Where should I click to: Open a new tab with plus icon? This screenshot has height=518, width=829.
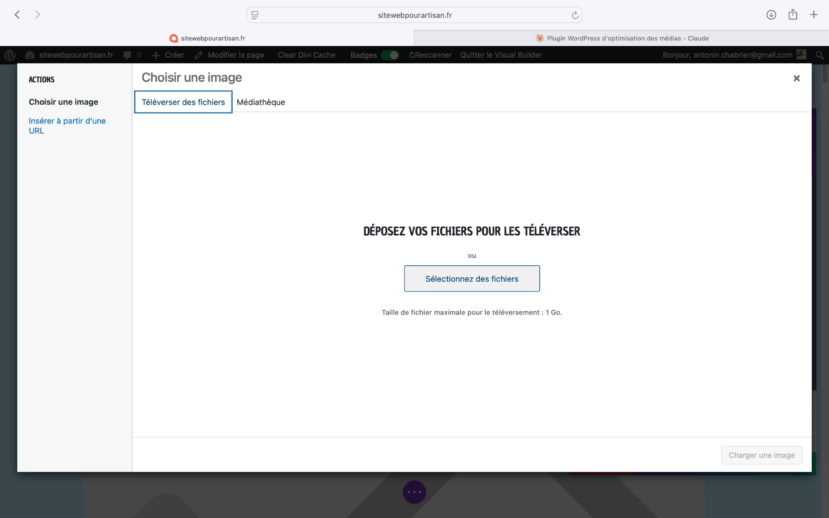click(814, 15)
